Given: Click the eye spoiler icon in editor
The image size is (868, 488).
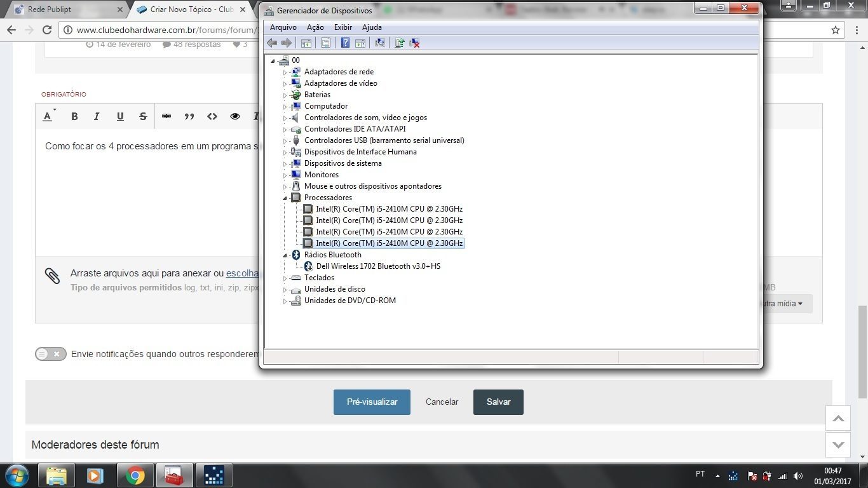Looking at the screenshot, I should [x=235, y=116].
